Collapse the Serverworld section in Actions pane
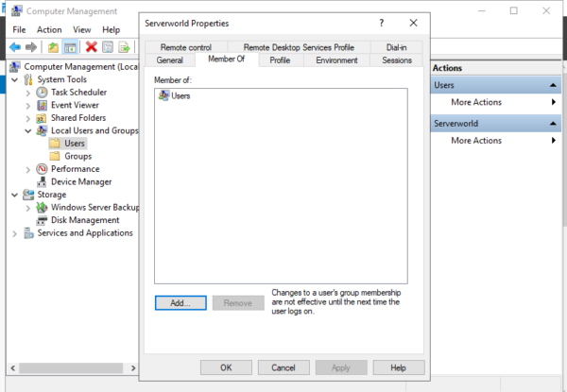The width and height of the screenshot is (567, 392). pos(553,124)
